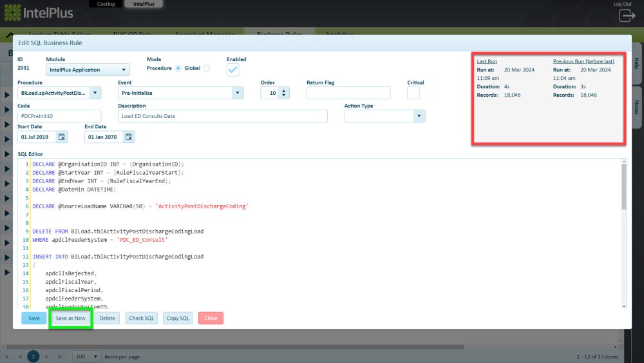Click SQL line 6 SourceLoadName declaration
Viewport: 644px width, 363px height.
[x=140, y=206]
